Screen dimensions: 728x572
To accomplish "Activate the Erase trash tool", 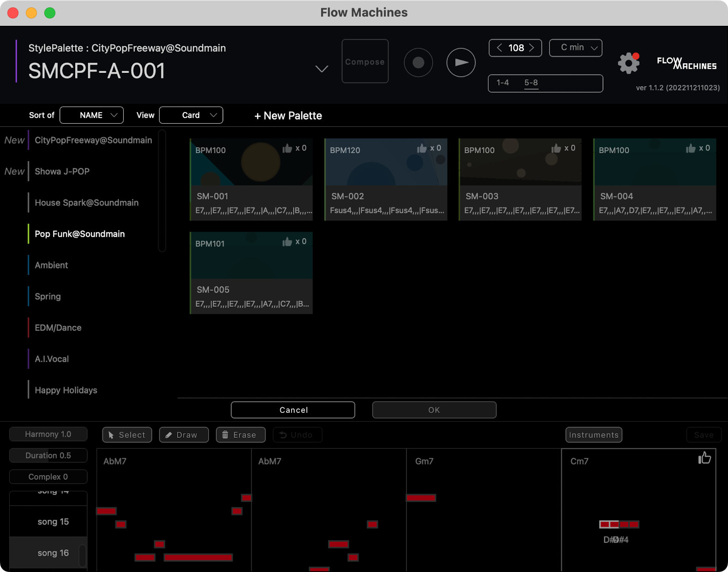I will pyautogui.click(x=240, y=435).
